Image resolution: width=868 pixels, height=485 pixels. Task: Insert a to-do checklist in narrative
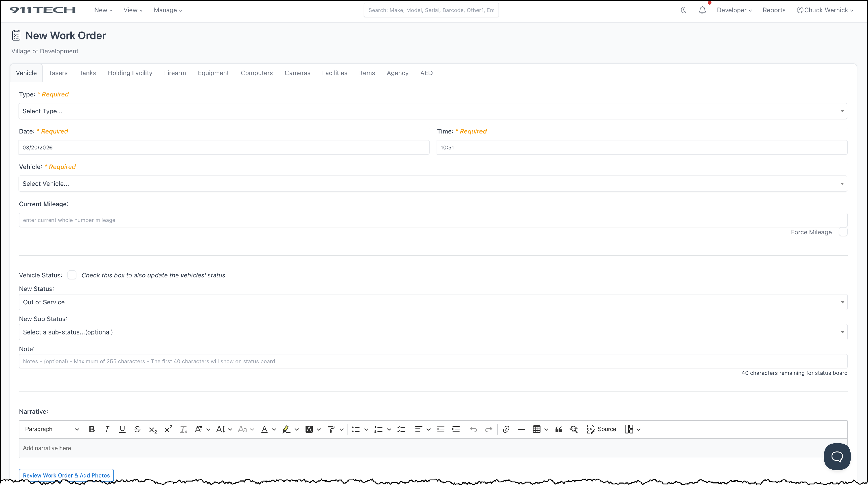[401, 429]
